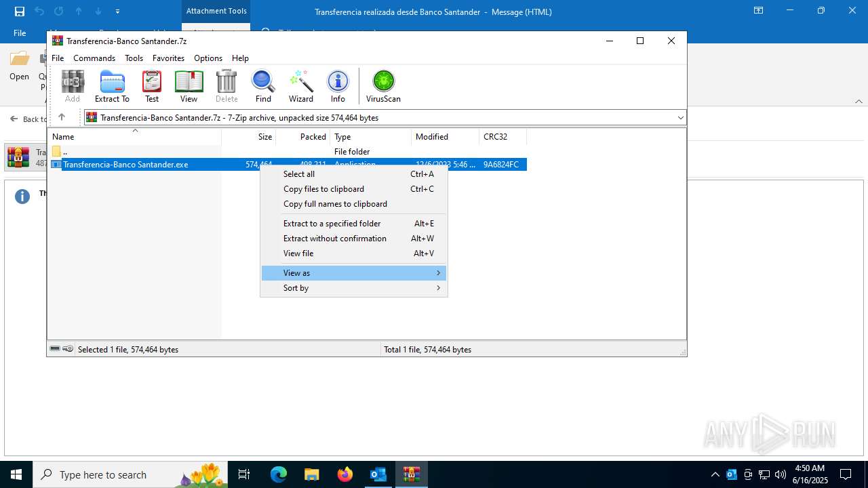Image resolution: width=868 pixels, height=488 pixels.
Task: Switch to Outlook on the taskbar
Action: (378, 474)
